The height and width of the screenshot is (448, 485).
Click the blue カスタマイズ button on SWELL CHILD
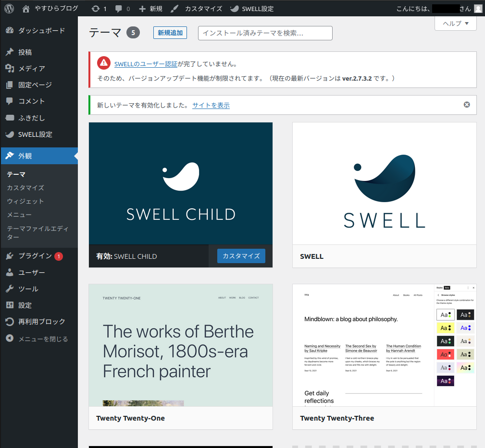tap(241, 256)
